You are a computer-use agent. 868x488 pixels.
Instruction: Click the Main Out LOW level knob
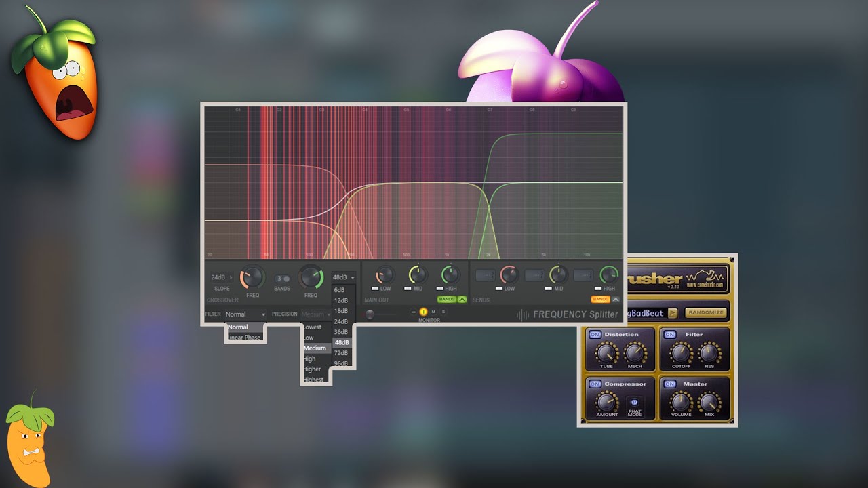point(384,274)
